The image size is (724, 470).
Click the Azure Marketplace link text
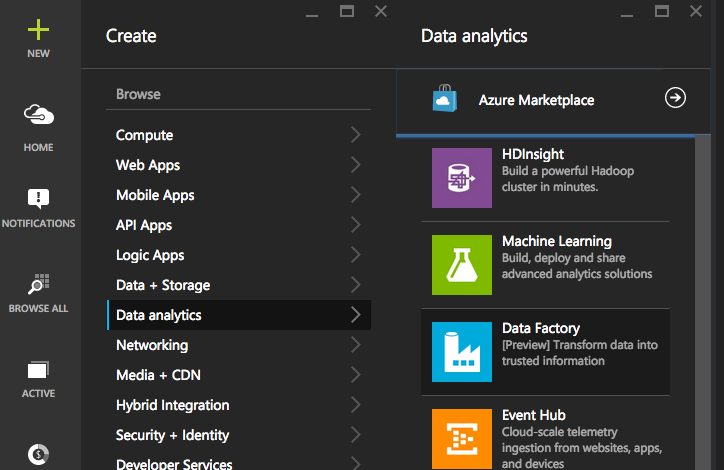pyautogui.click(x=536, y=100)
